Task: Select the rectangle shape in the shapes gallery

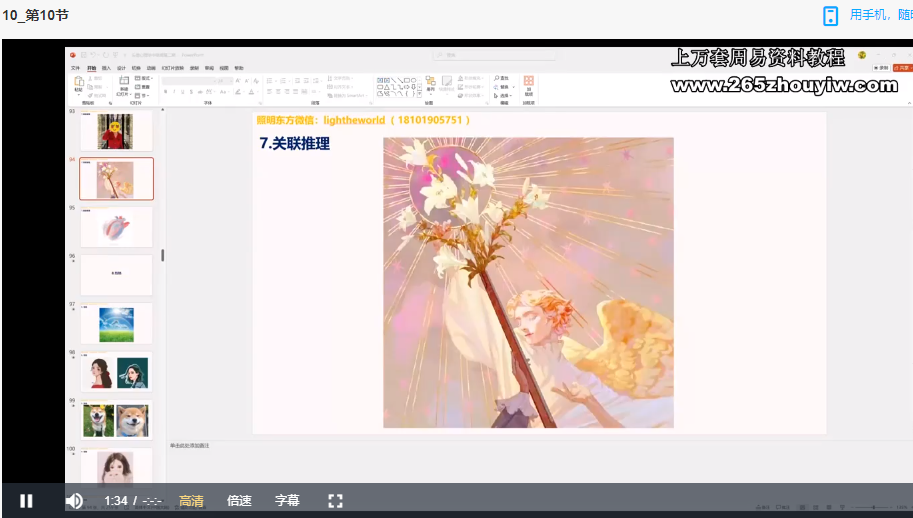Action: point(406,80)
